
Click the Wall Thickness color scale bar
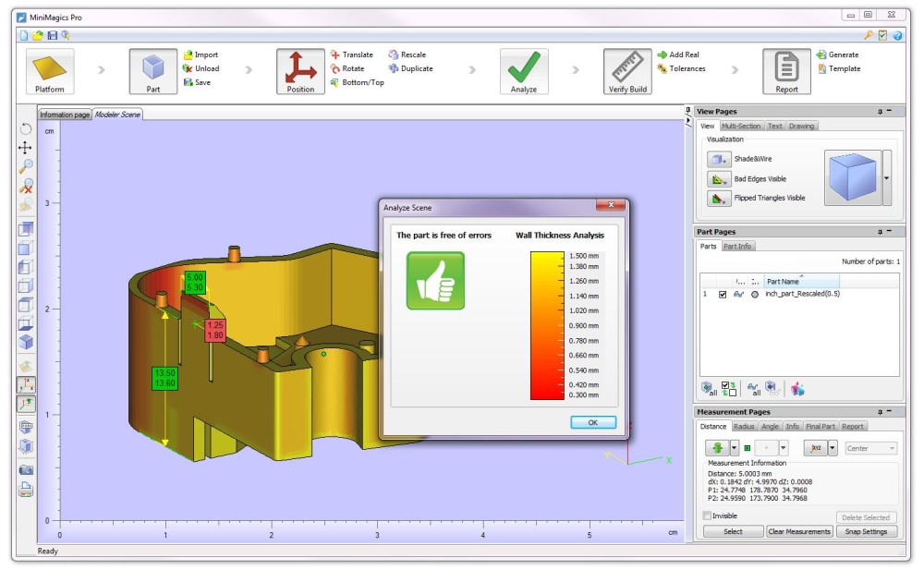click(547, 326)
